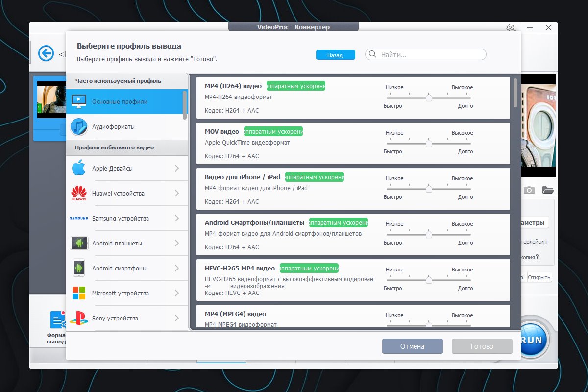Expand the Apple Девайсы chevron

tap(177, 169)
